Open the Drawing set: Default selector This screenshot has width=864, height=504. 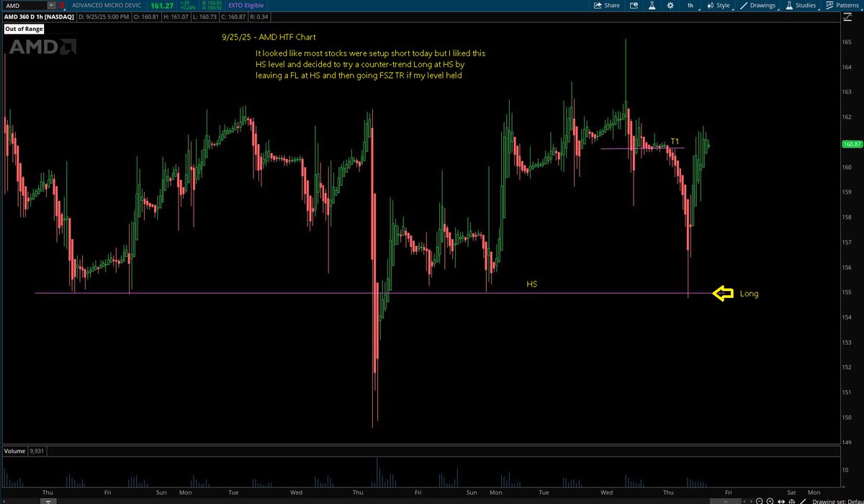coord(838,501)
